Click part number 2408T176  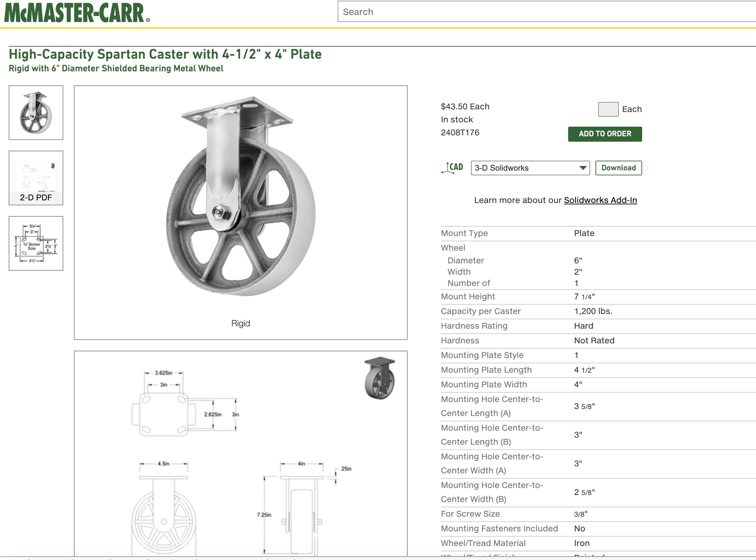(460, 133)
